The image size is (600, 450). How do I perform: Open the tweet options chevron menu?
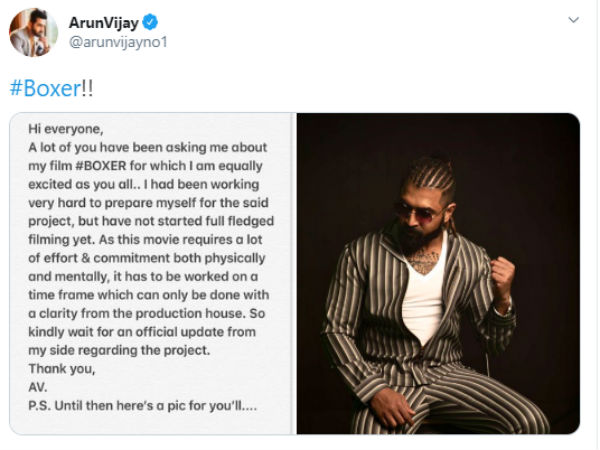tap(573, 20)
